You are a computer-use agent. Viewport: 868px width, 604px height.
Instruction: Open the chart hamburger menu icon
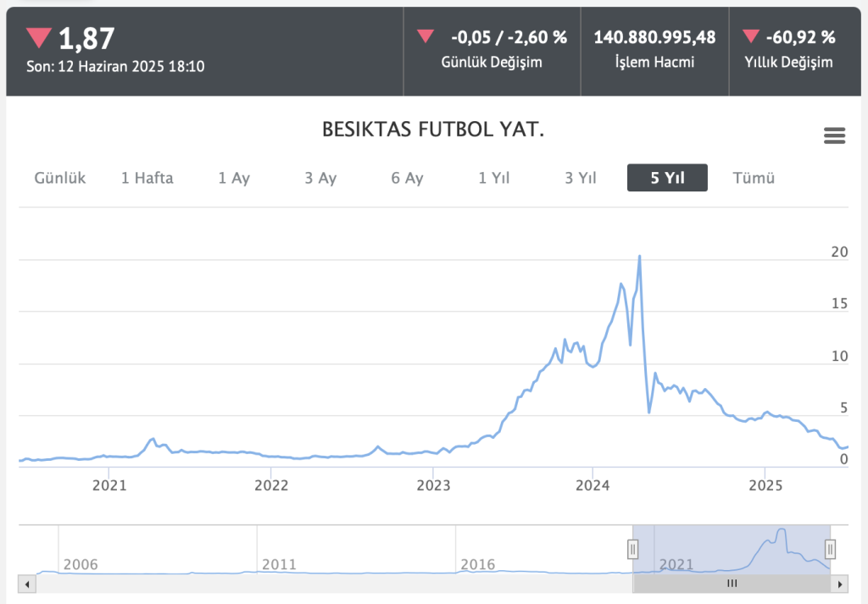coord(834,136)
